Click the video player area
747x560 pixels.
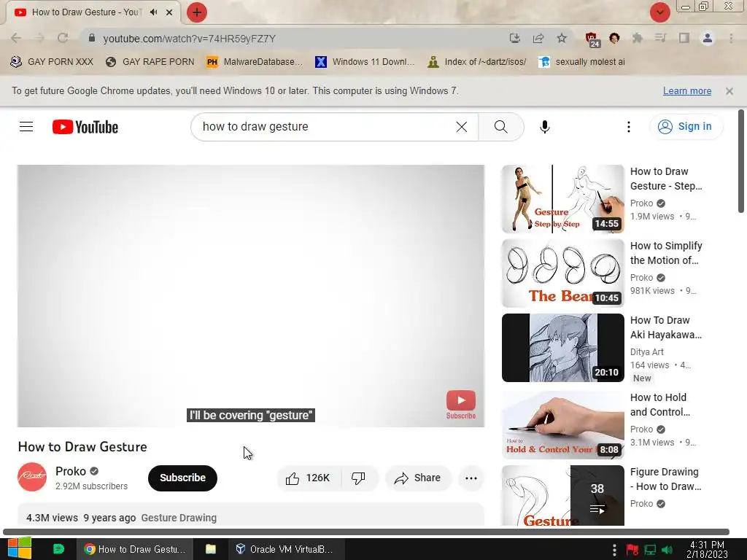click(251, 296)
